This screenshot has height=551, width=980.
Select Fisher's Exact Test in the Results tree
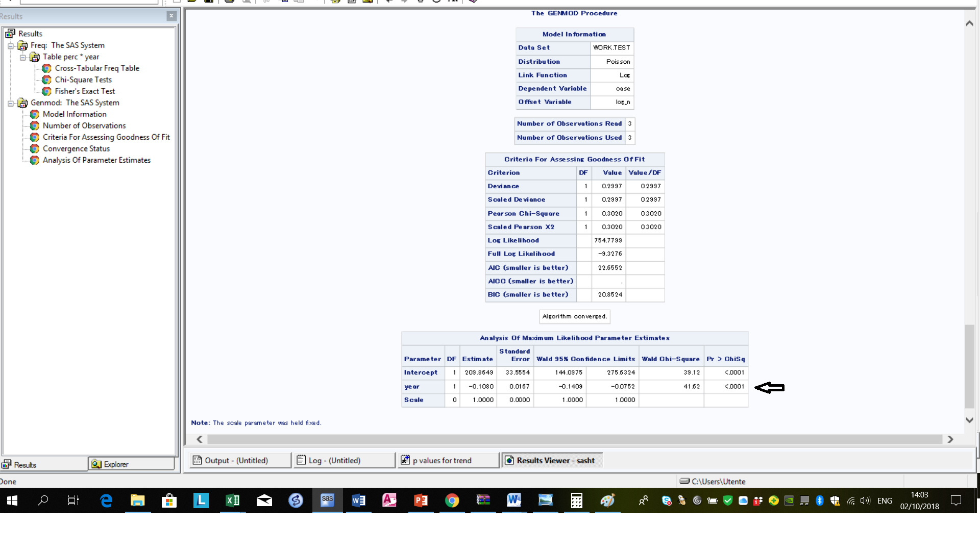point(85,91)
